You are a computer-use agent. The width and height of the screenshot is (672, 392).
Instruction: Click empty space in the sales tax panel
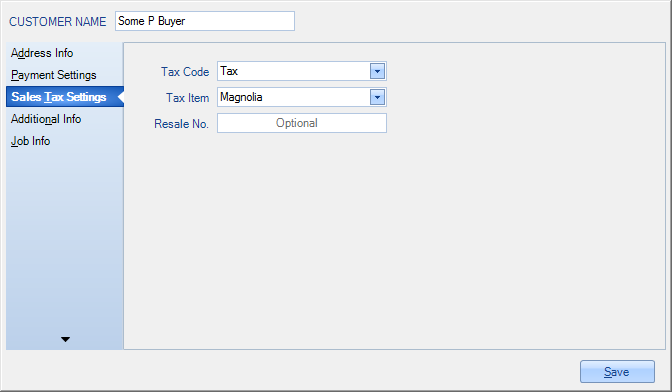(x=394, y=240)
